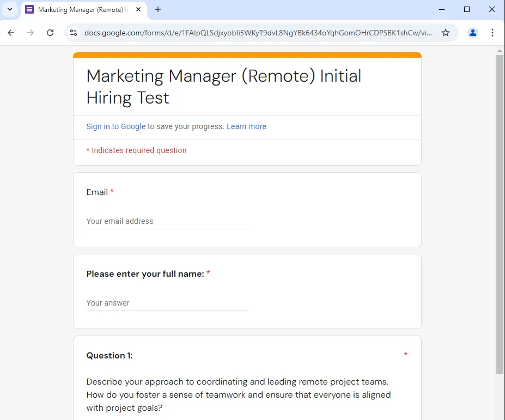Maximize the Chrome browser window
505x420 pixels.
pyautogui.click(x=467, y=9)
